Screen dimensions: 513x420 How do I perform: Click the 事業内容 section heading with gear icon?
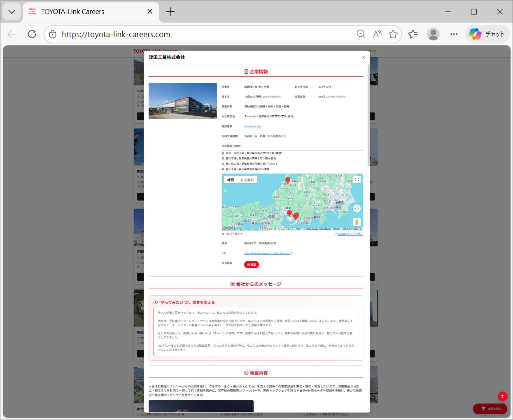(x=256, y=373)
